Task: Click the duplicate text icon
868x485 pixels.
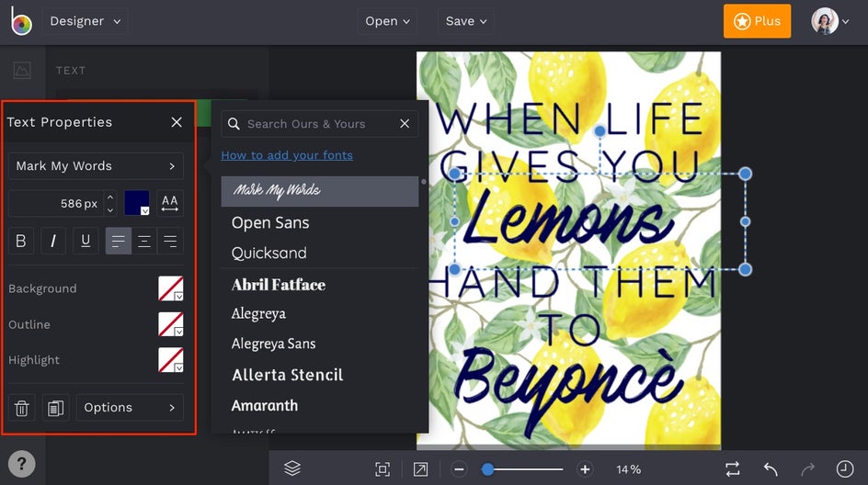Action: coord(55,408)
